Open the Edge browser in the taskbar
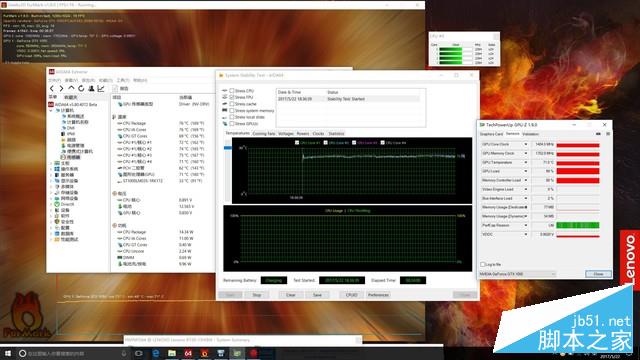Image resolution: width=640 pixels, height=360 pixels. [156, 353]
